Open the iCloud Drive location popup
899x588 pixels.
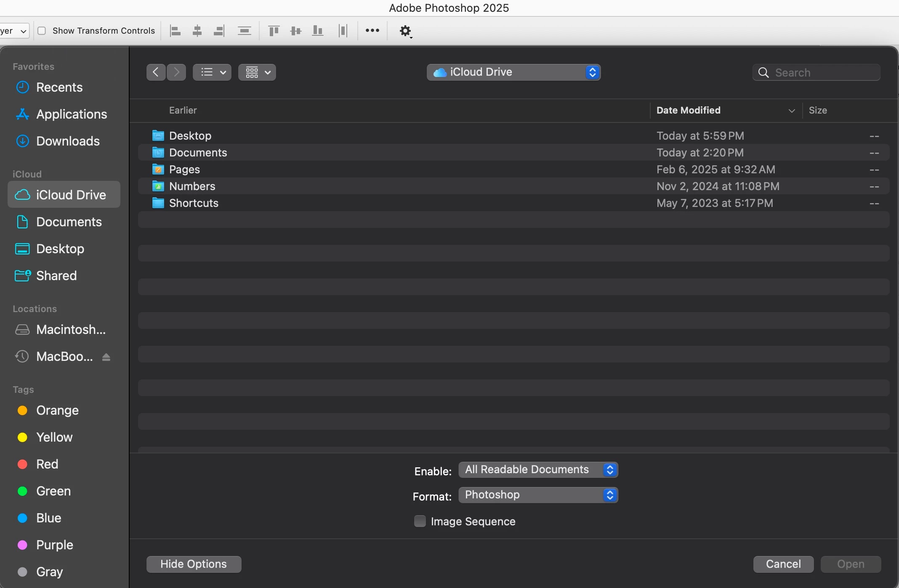point(513,72)
